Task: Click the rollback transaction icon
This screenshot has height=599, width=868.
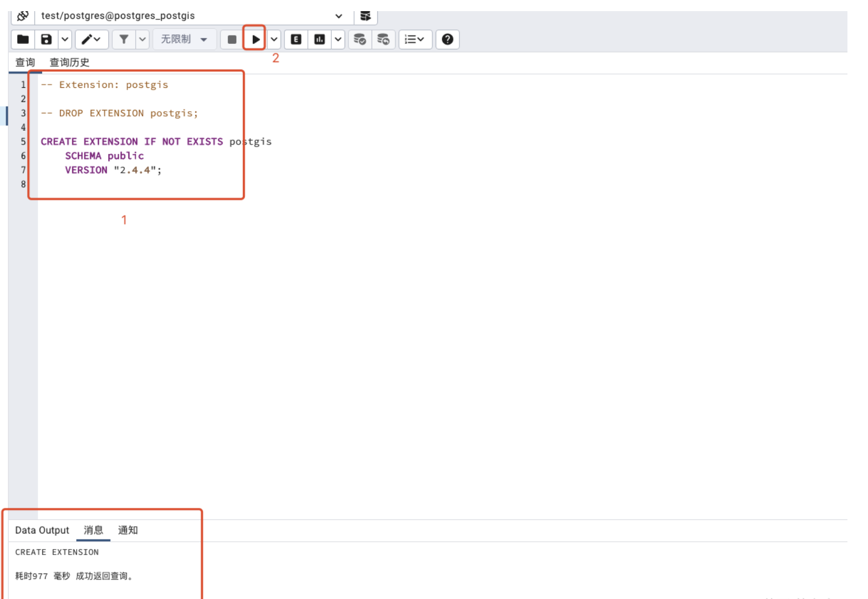Action: 383,39
